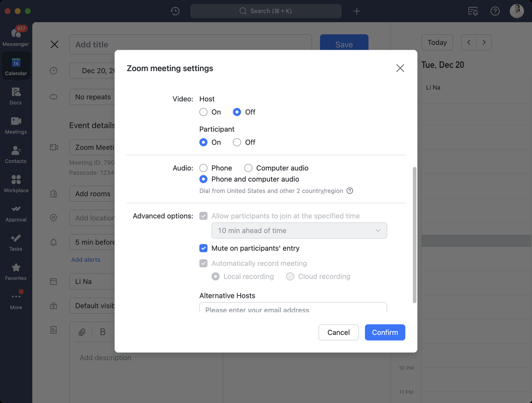Viewport: 532px width, 403px height.
Task: Click the Alternative Hosts email field
Action: click(x=293, y=308)
